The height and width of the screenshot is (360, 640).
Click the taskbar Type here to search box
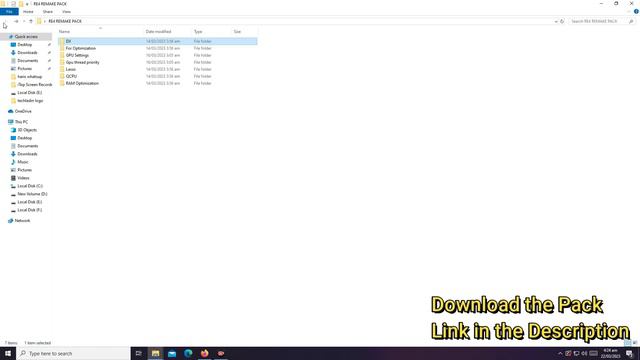73,353
